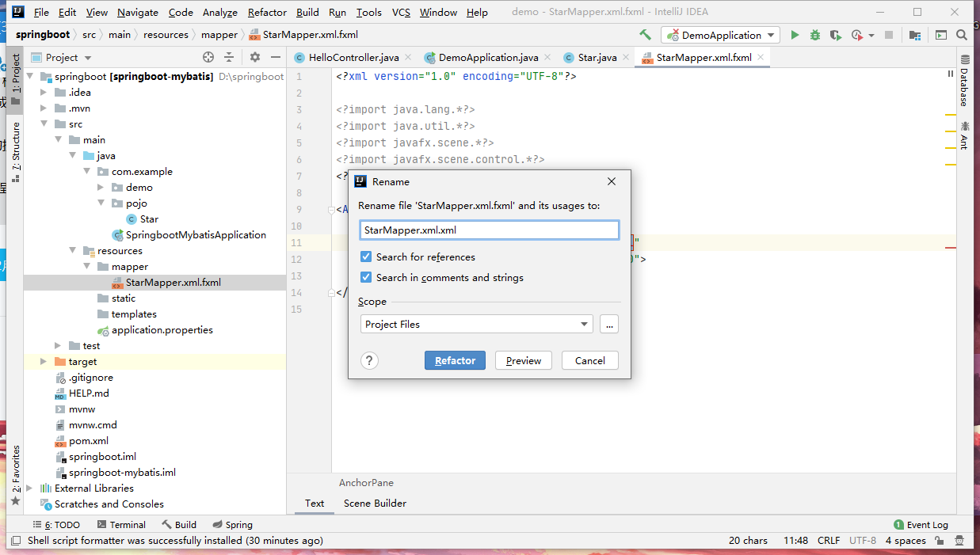Screen dimensions: 980x555
Task: Open Search Everywhere magnifier icon
Action: click(x=962, y=35)
